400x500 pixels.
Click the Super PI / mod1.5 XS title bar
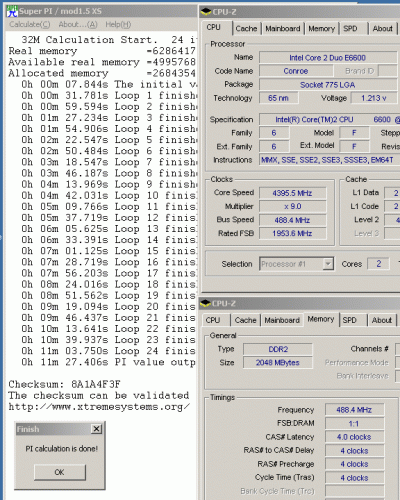click(x=101, y=11)
